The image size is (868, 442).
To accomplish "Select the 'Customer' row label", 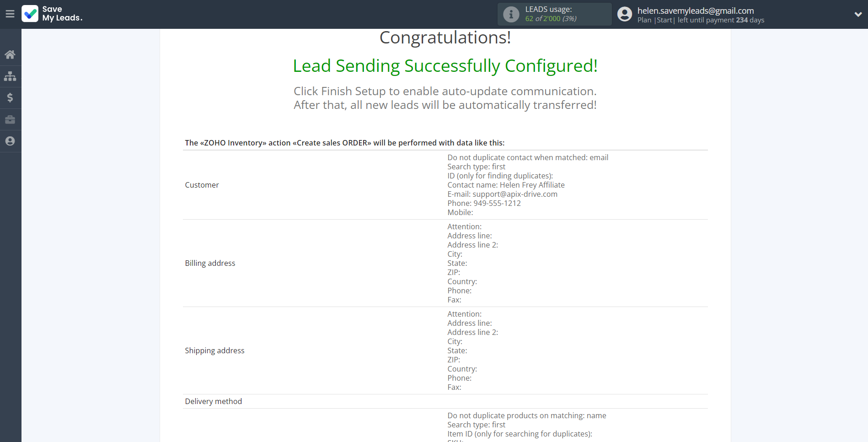I will click(202, 185).
